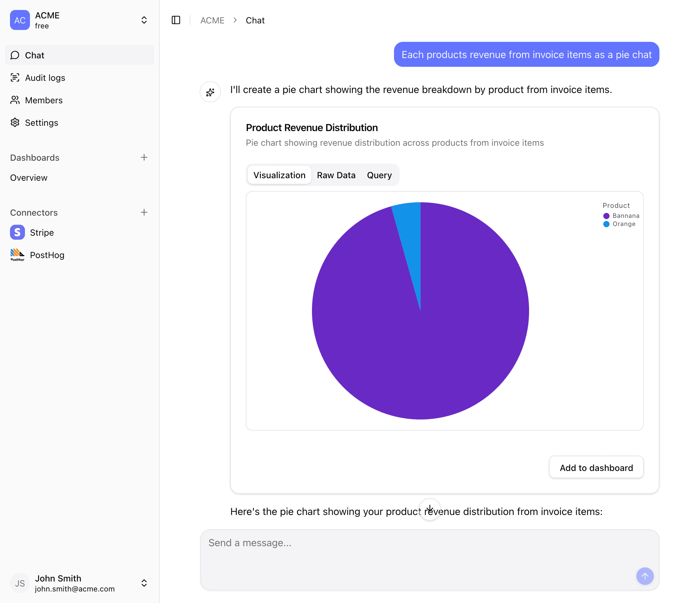Click the Settings gear icon in sidebar

[x=15, y=122]
